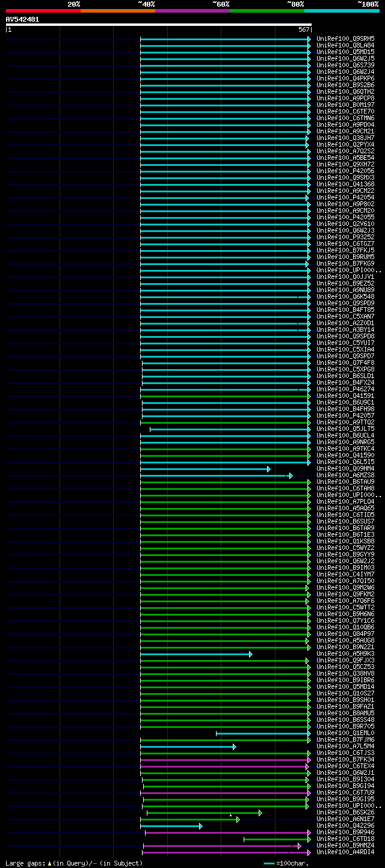Screen dimensions: 385x868
Task: Select hit label UniRef100_Q5JLT5
Action: (x=345, y=429)
